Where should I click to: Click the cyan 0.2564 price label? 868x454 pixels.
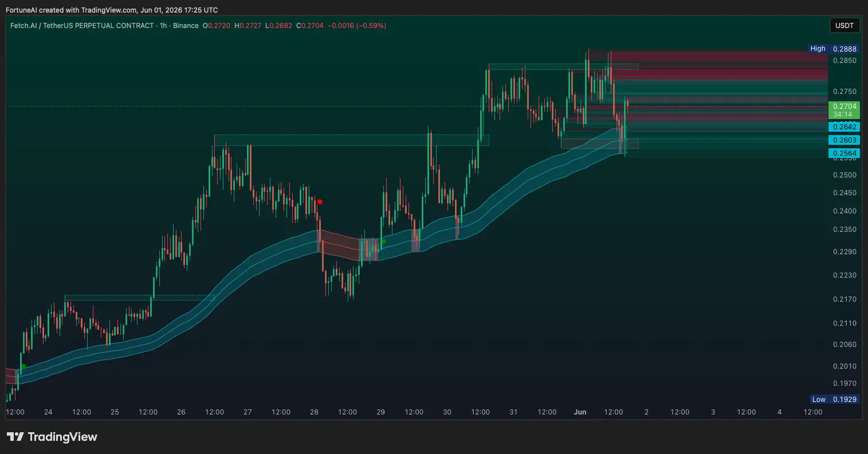845,153
